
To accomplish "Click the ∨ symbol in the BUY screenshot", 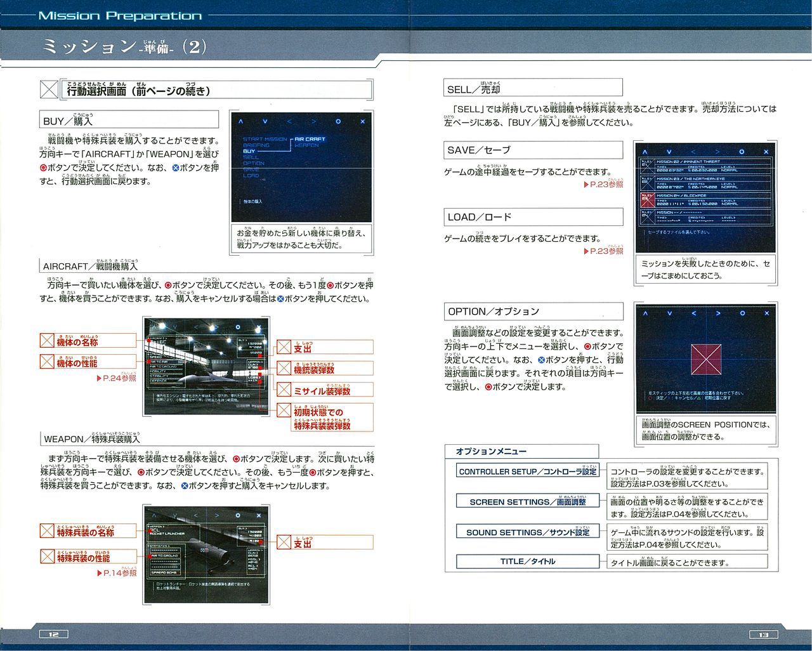I will [265, 121].
